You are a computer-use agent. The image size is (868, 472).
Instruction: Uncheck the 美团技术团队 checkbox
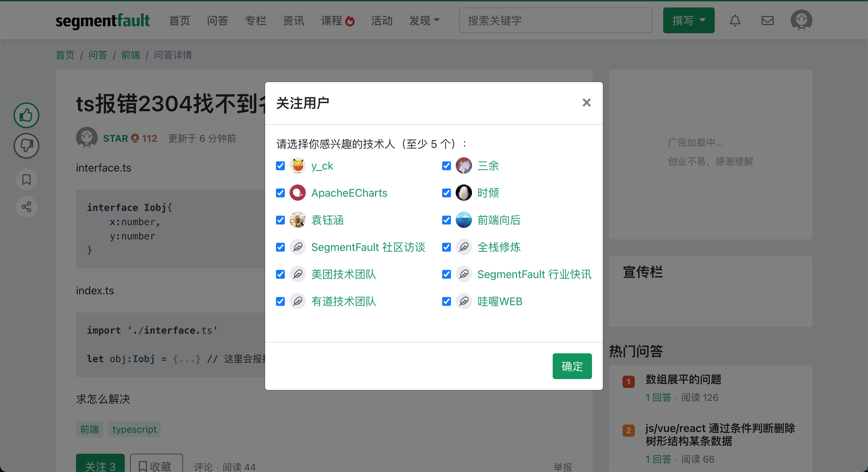click(x=280, y=274)
